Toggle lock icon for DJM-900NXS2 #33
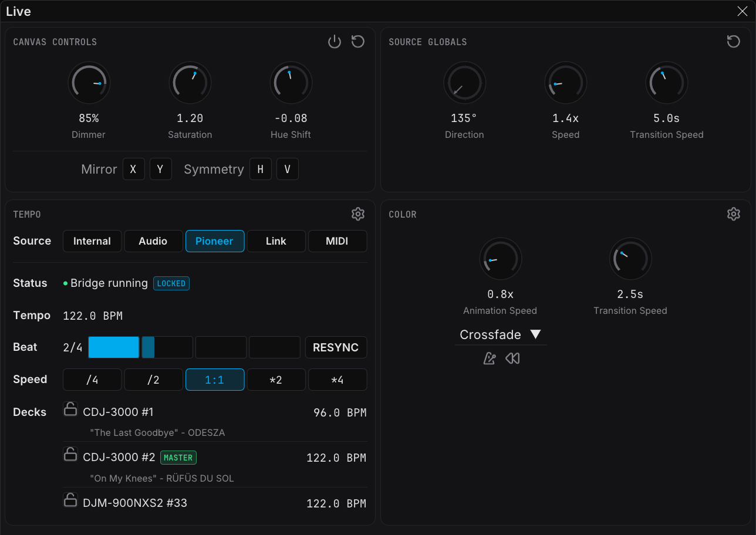Screen dimensions: 756x535 pyautogui.click(x=70, y=500)
